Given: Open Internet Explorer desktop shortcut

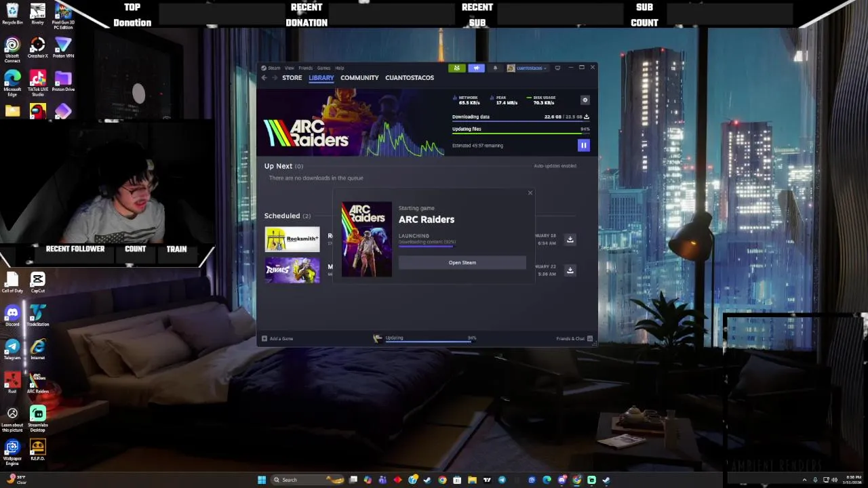Looking at the screenshot, I should pyautogui.click(x=37, y=348).
